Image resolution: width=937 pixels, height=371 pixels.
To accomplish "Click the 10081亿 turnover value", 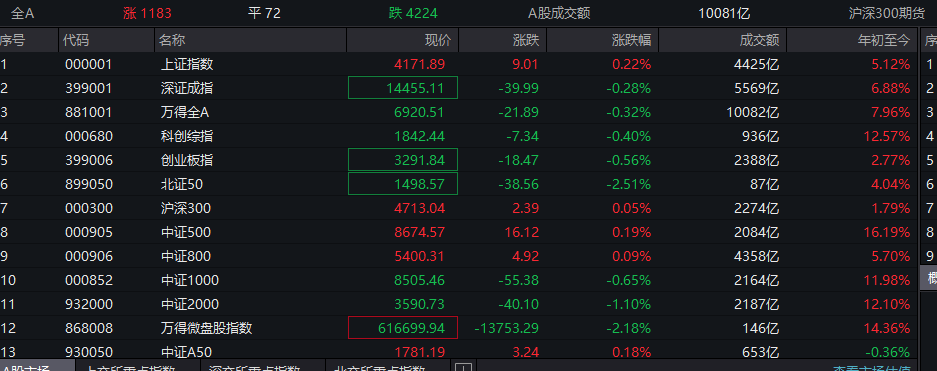I will (x=724, y=13).
